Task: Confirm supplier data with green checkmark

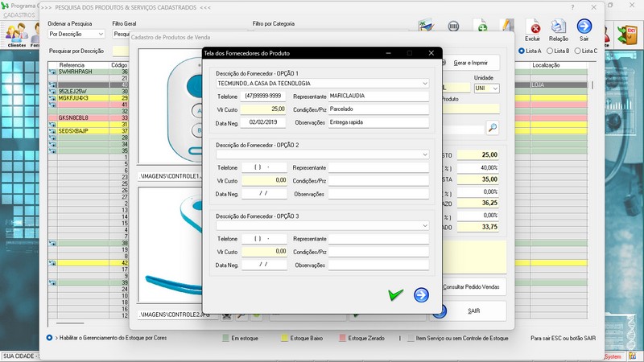Action: [395, 295]
